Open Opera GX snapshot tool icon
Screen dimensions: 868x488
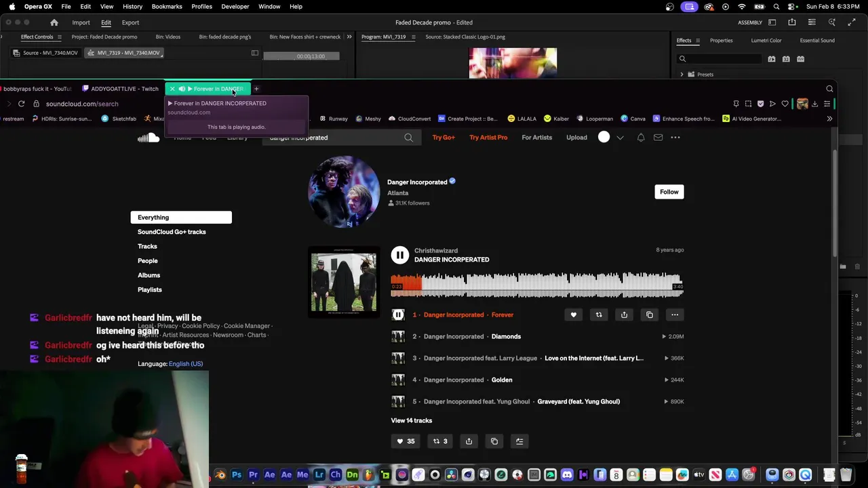tap(748, 104)
